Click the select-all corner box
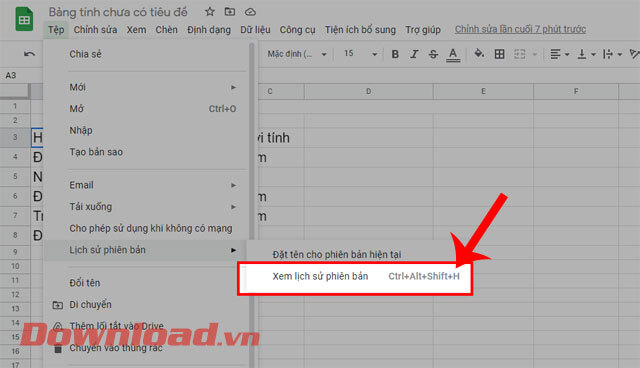Screen dimensions: 640x368 pos(15,91)
